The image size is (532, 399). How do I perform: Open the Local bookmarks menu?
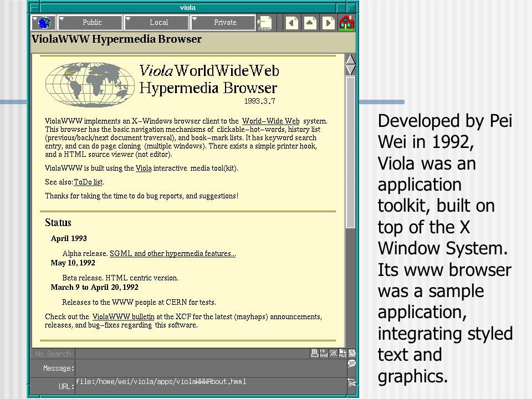coord(157,23)
